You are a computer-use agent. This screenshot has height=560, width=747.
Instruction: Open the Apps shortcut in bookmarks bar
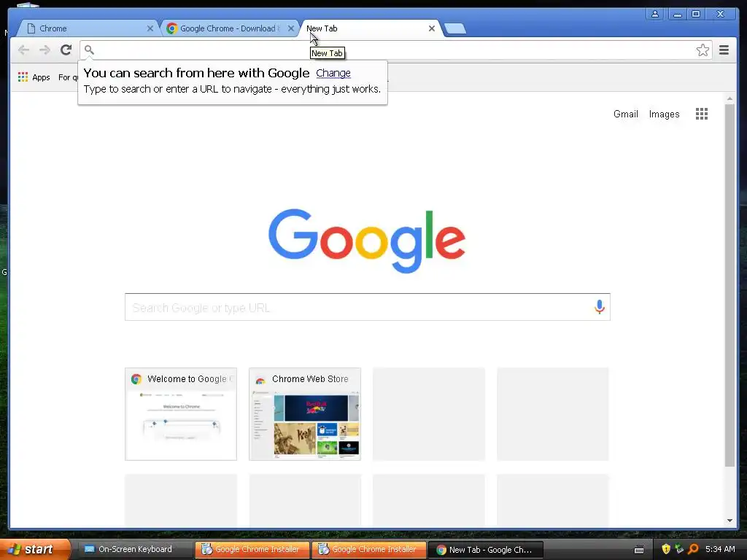pyautogui.click(x=34, y=77)
